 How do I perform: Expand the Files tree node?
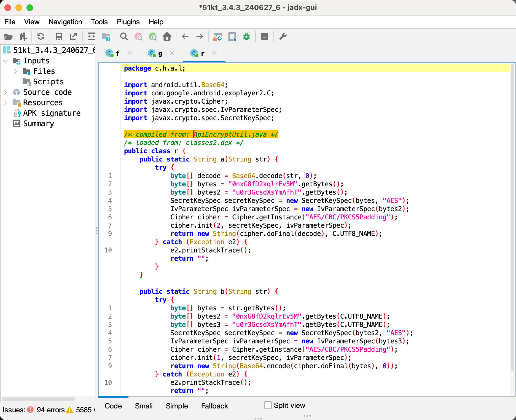(x=15, y=71)
